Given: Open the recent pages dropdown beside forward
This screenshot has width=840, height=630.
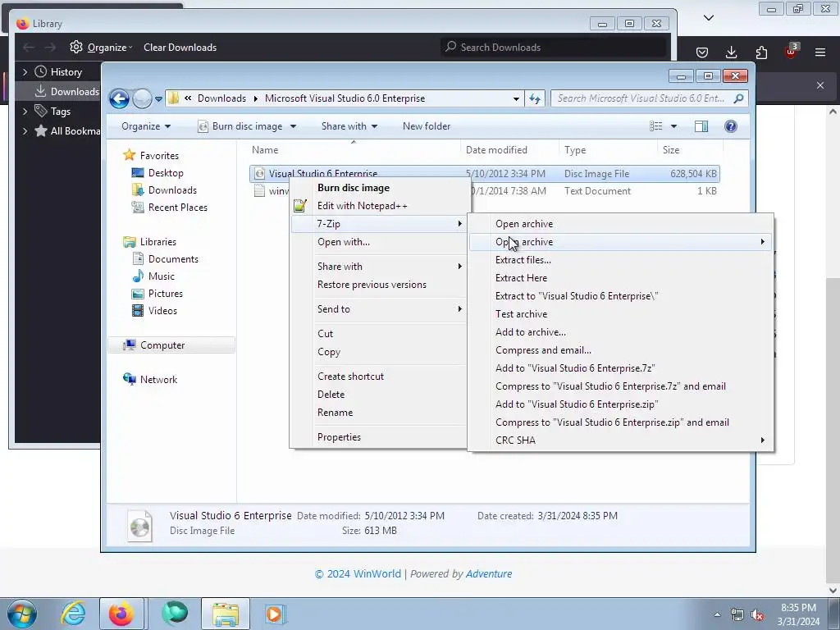Looking at the screenshot, I should tap(158, 99).
